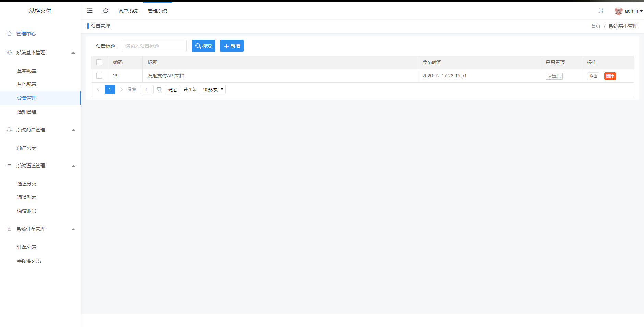Click the 修改 button for row 29
644x327 pixels.
(x=593, y=76)
